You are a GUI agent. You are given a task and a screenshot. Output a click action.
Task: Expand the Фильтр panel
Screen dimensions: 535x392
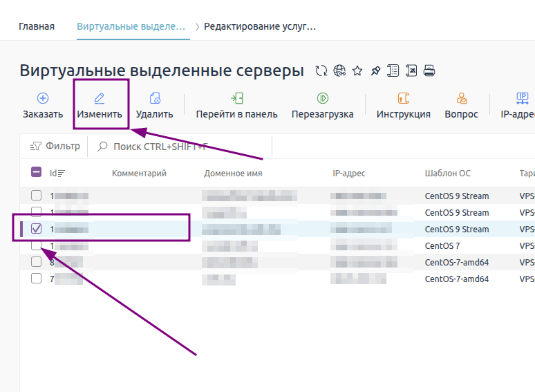55,146
